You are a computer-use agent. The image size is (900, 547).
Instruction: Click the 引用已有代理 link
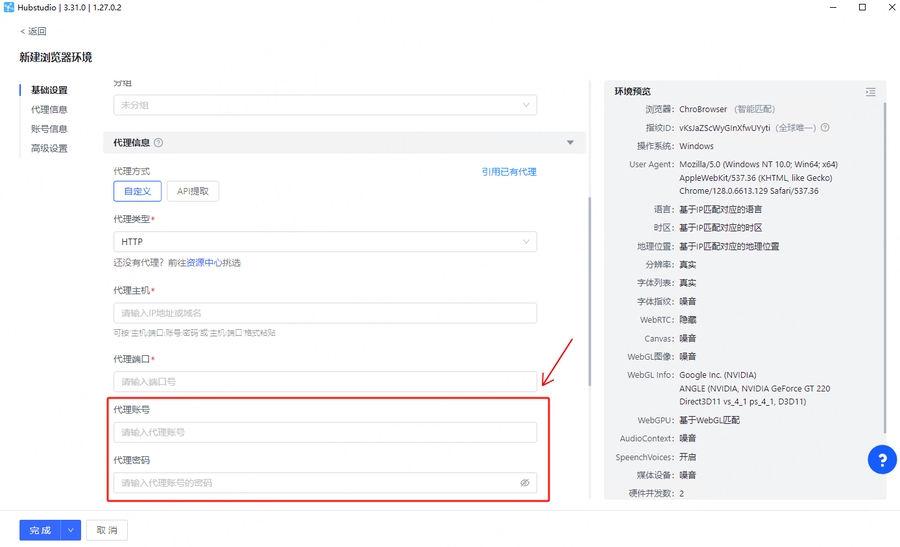pos(508,172)
